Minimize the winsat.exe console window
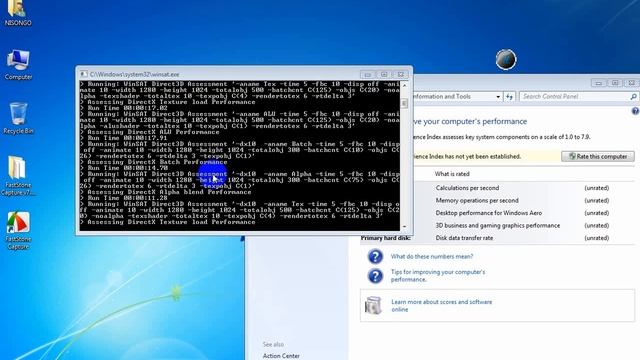 pyautogui.click(x=368, y=74)
